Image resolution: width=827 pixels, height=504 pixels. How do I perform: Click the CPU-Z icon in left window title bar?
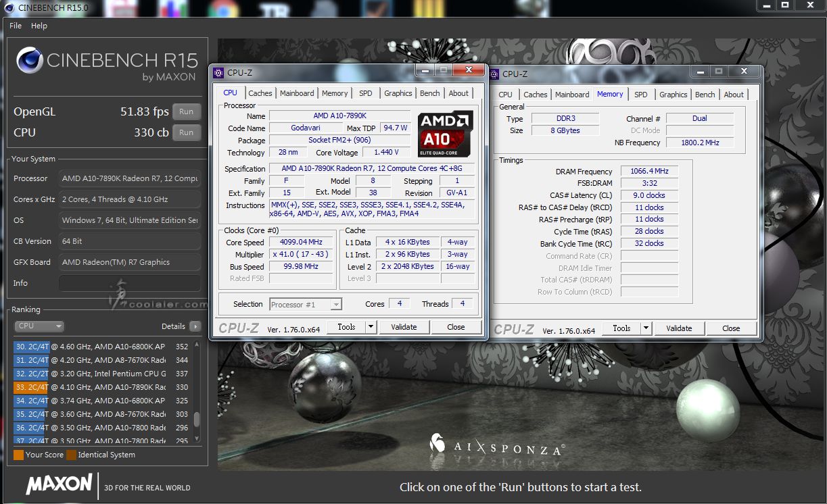coord(218,73)
